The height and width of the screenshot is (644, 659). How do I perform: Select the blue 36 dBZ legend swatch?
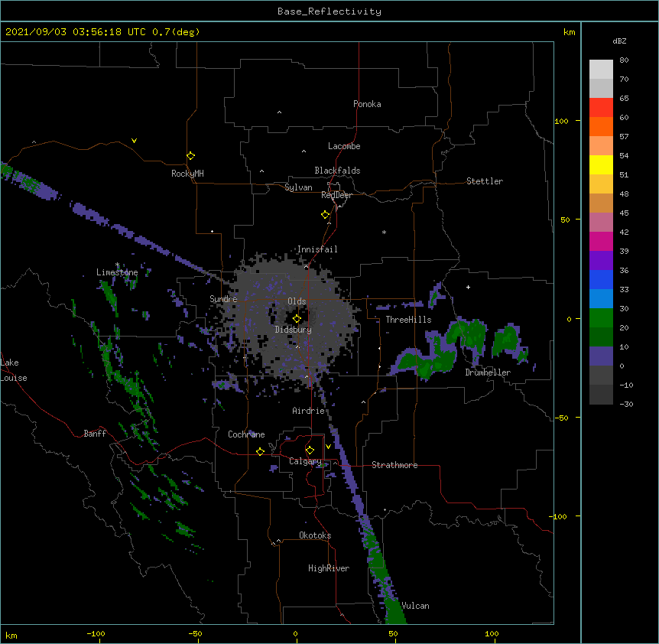coord(601,279)
